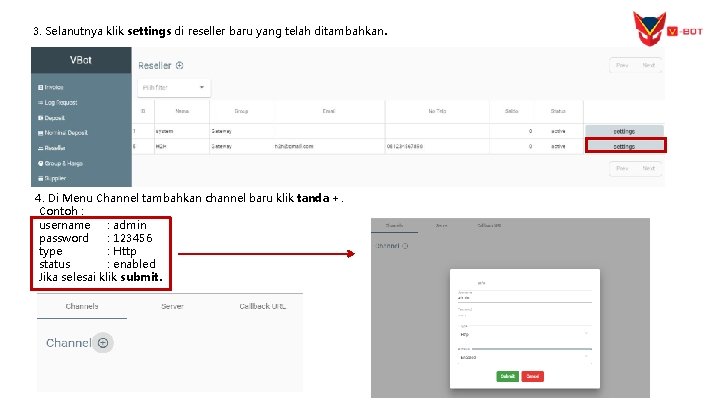Viewport: 720px width, 405px height.
Task: Click the username field in the dialog
Action: tap(524, 297)
